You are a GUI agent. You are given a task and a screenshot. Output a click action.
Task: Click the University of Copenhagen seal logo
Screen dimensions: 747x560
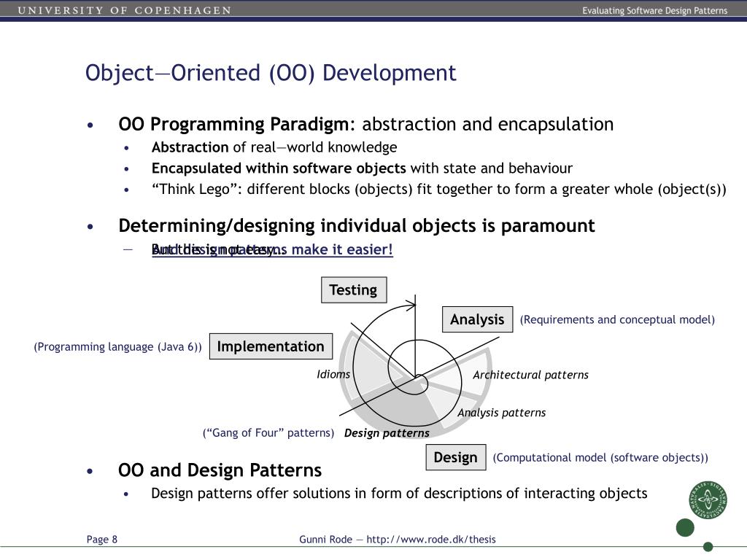pyautogui.click(x=708, y=499)
